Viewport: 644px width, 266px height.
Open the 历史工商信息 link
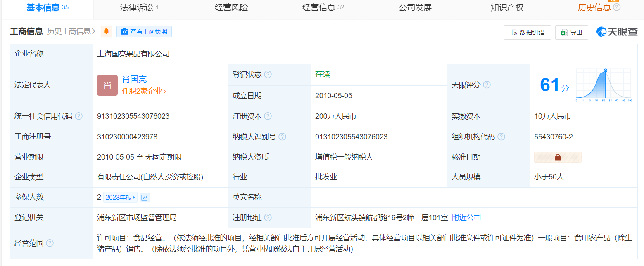pyautogui.click(x=71, y=31)
